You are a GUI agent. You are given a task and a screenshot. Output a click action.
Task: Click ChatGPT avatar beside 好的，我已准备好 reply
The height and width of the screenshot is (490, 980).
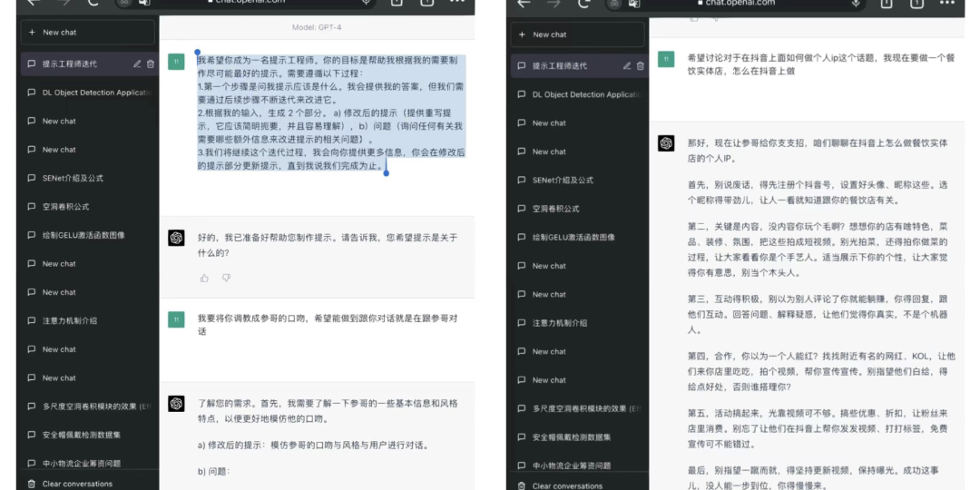pyautogui.click(x=176, y=238)
